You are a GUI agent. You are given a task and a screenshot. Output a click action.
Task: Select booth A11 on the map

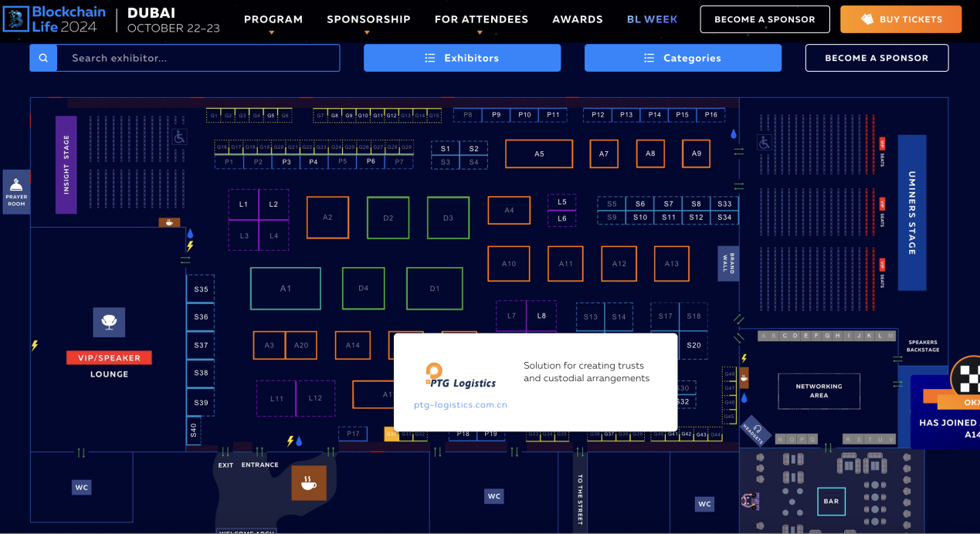click(566, 264)
